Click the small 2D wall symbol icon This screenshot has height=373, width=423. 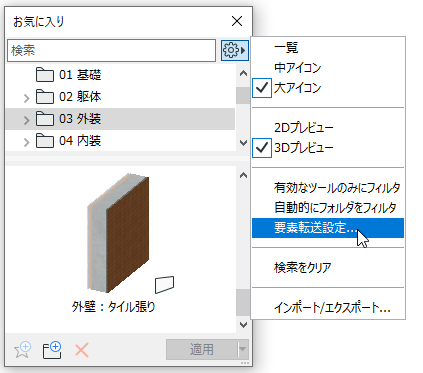coord(165,284)
